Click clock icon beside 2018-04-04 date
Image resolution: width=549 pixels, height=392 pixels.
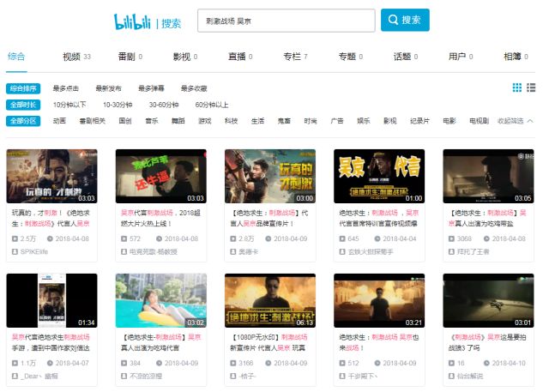click(377, 238)
